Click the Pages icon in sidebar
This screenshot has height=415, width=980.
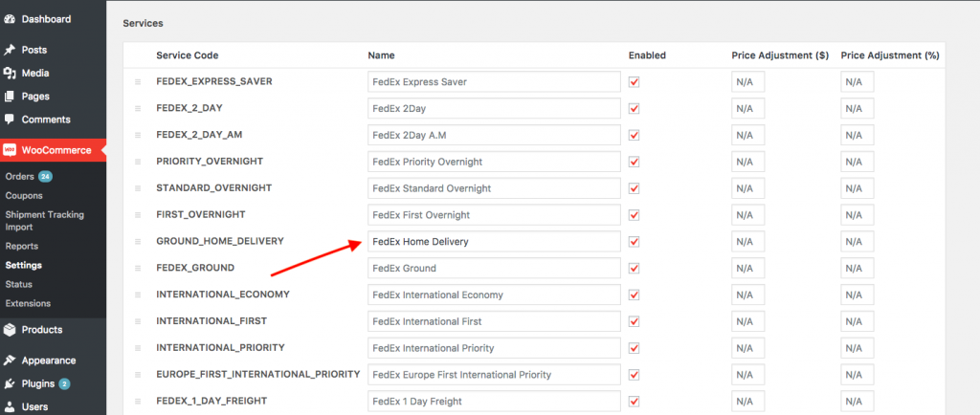[x=9, y=97]
